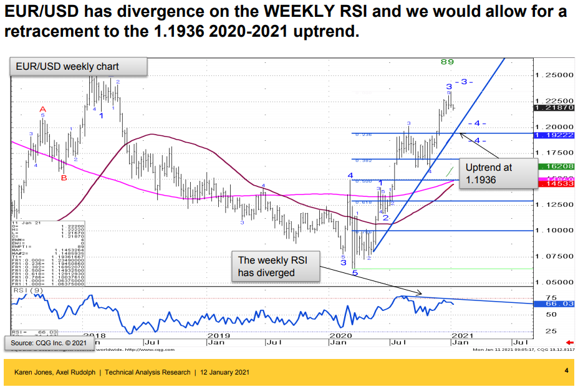Click the black 1.21870 last price tag
The width and height of the screenshot is (578, 392).
click(553, 108)
